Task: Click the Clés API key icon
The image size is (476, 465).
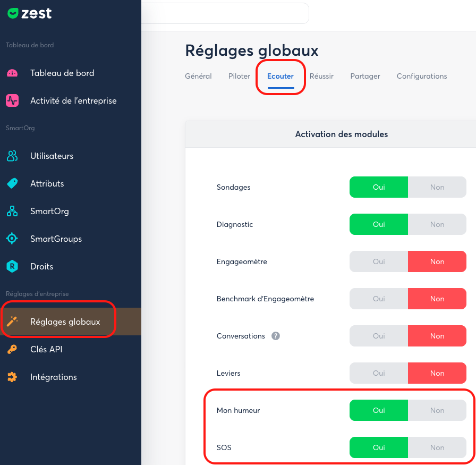Action: click(12, 350)
